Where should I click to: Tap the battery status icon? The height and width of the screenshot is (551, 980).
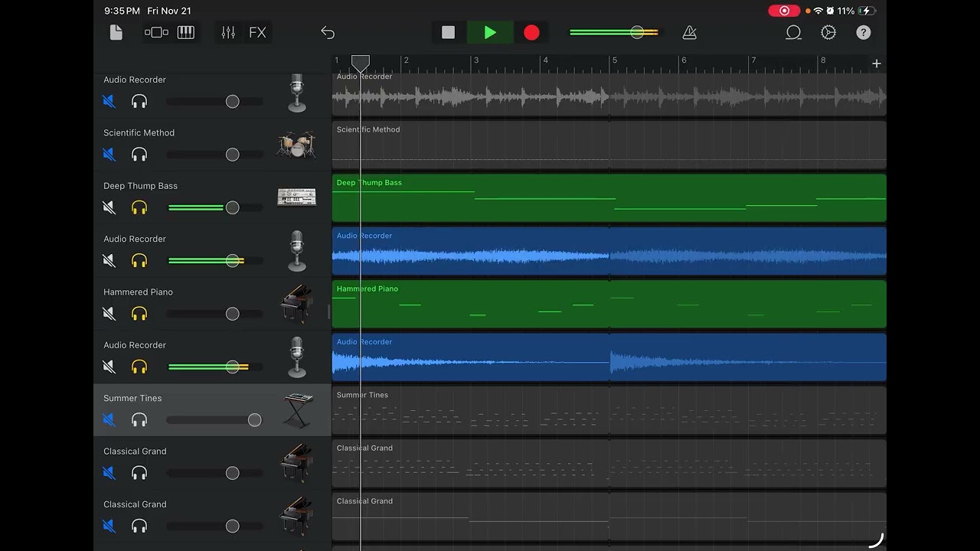(866, 11)
